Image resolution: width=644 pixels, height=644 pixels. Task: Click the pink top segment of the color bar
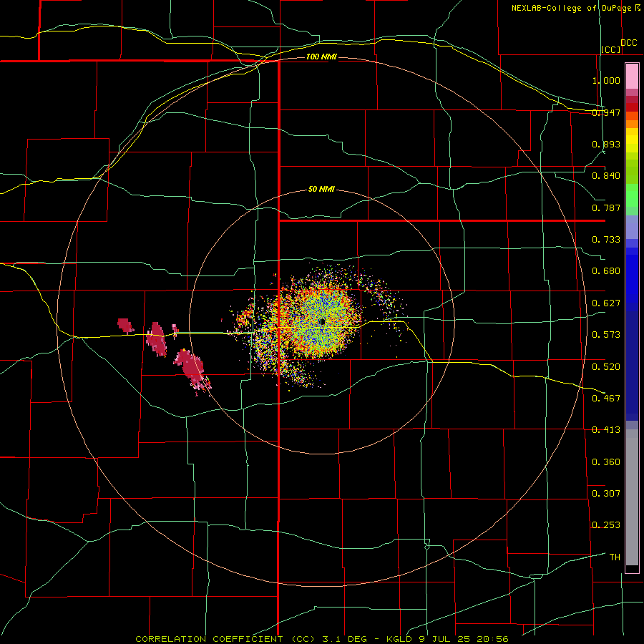[632, 77]
